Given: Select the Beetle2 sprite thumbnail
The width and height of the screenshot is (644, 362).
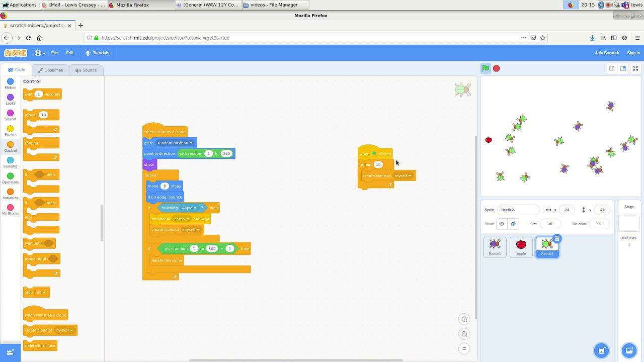Looking at the screenshot, I should (x=547, y=247).
